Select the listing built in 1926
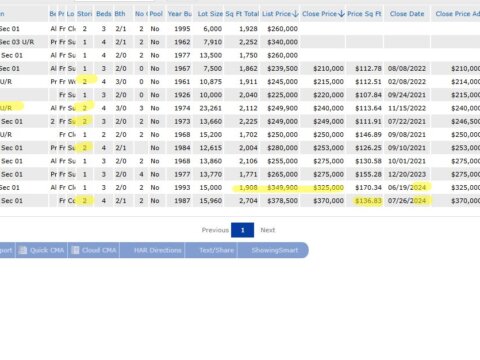The height and width of the screenshot is (360, 480). coord(240,95)
